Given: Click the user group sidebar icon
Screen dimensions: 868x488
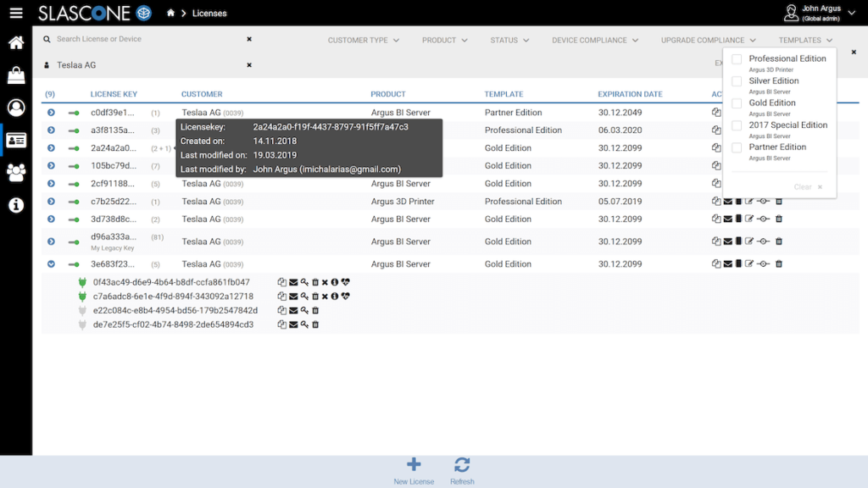Looking at the screenshot, I should (15, 172).
